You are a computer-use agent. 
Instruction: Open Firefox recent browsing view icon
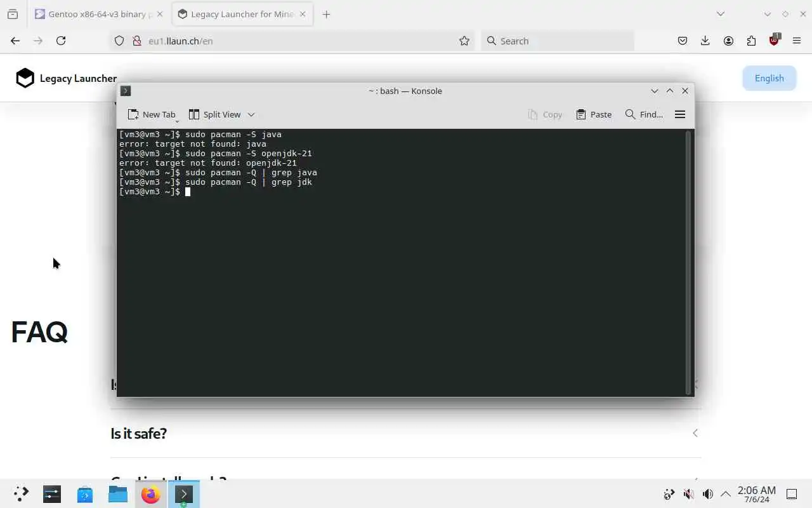pyautogui.click(x=13, y=14)
